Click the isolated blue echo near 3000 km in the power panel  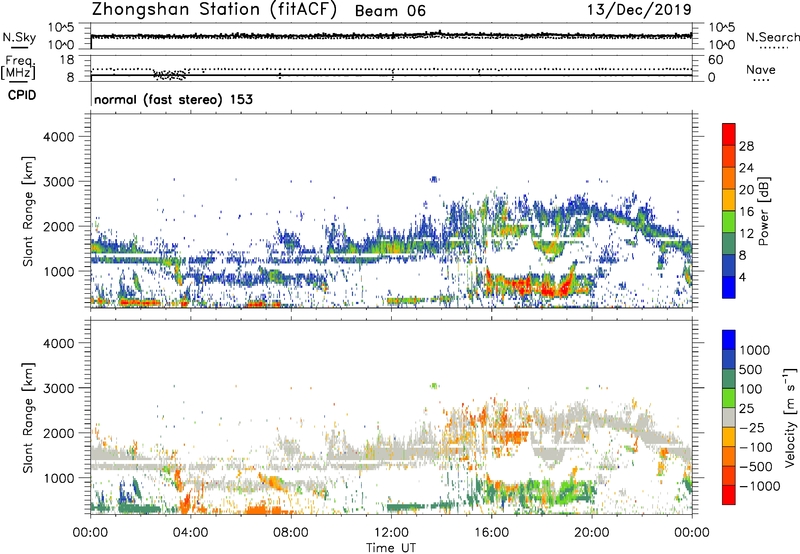(434, 179)
